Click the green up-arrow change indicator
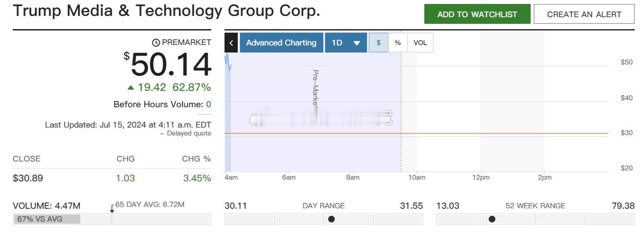Screen dimensions: 644x233 click(131, 88)
